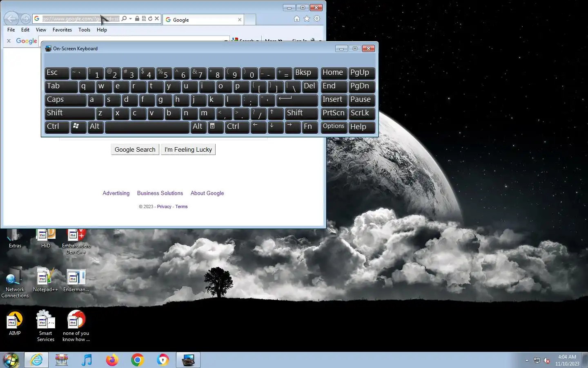Open the Tools gear icon in Internet Explorer
Screen dimensions: 588x368
(x=317, y=19)
